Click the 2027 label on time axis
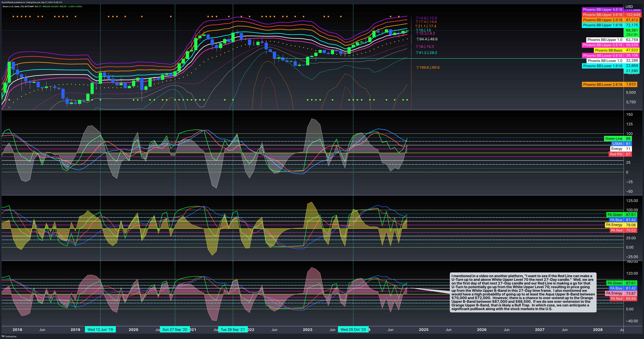 [x=539, y=330]
